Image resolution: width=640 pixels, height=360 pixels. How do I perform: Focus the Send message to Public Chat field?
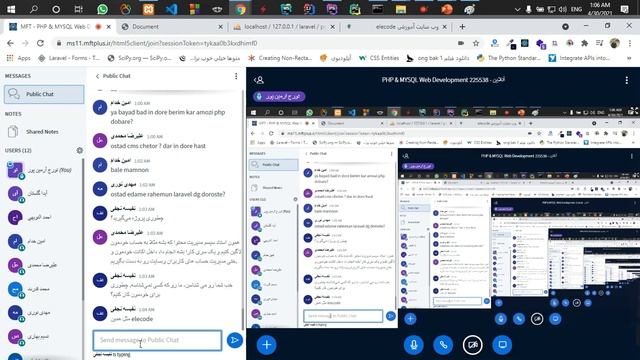coord(157,340)
